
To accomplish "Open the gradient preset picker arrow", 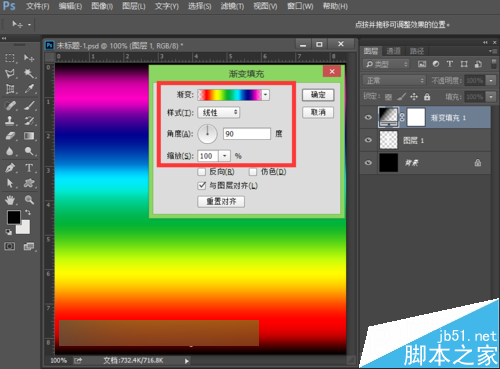I will tap(266, 95).
